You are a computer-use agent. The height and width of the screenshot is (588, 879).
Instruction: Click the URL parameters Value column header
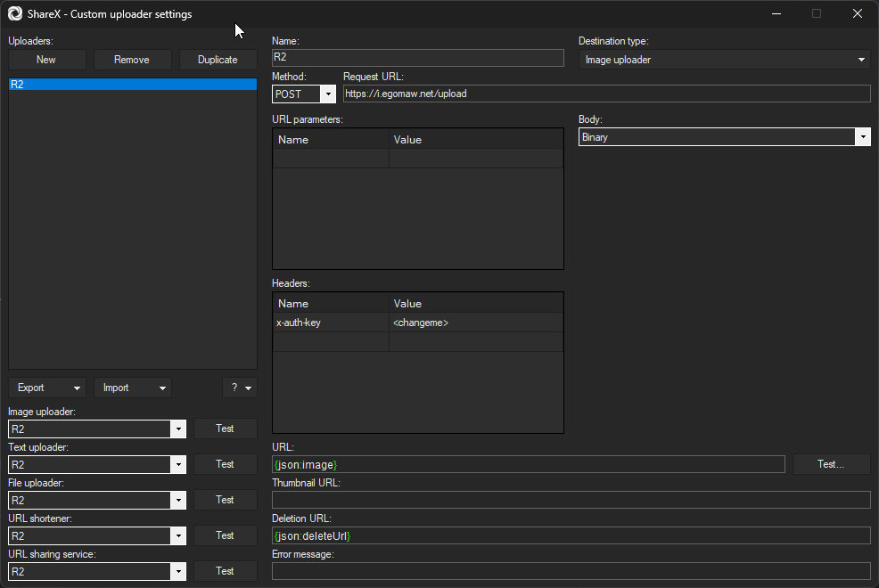pos(476,140)
